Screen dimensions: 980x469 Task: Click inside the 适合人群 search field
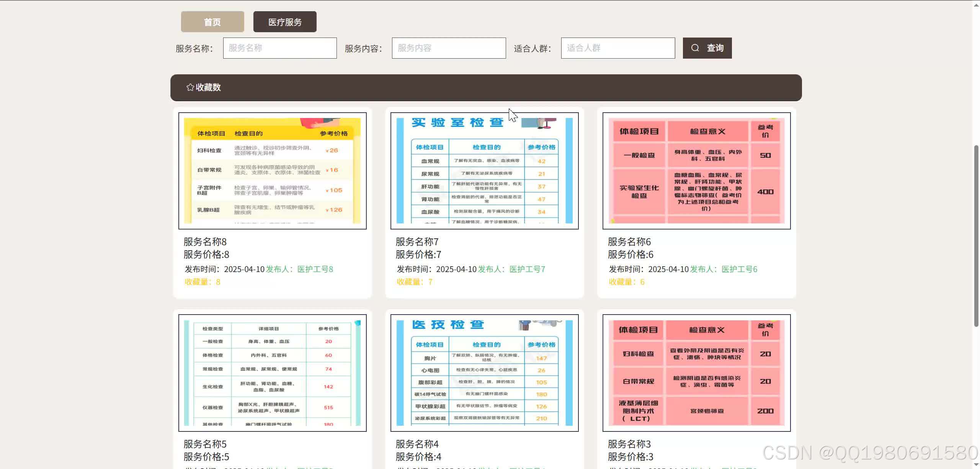618,48
